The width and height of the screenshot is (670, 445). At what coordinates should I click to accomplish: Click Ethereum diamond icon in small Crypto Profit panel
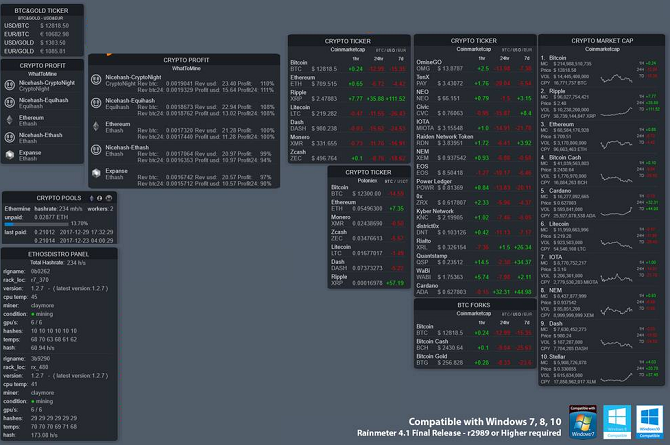(9, 120)
